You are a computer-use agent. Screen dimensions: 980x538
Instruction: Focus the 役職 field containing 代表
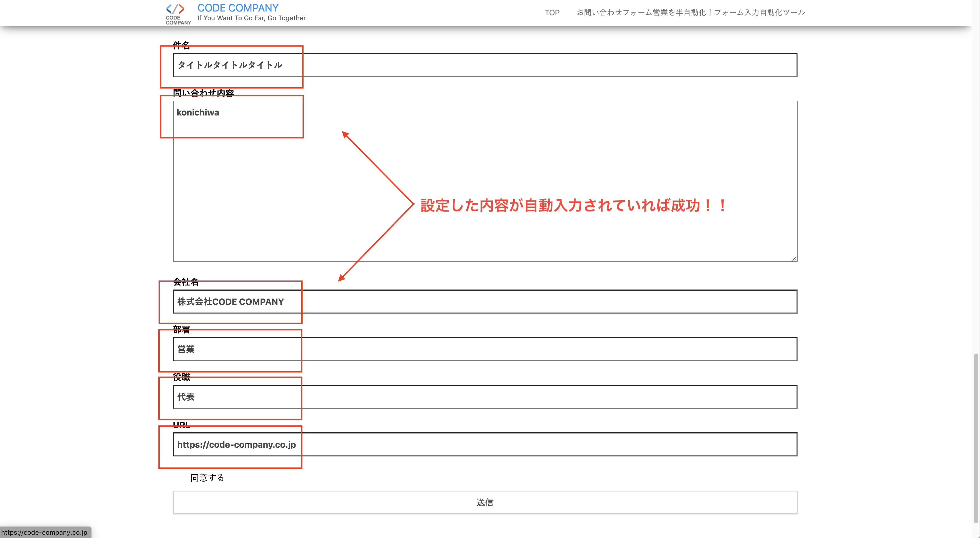485,397
